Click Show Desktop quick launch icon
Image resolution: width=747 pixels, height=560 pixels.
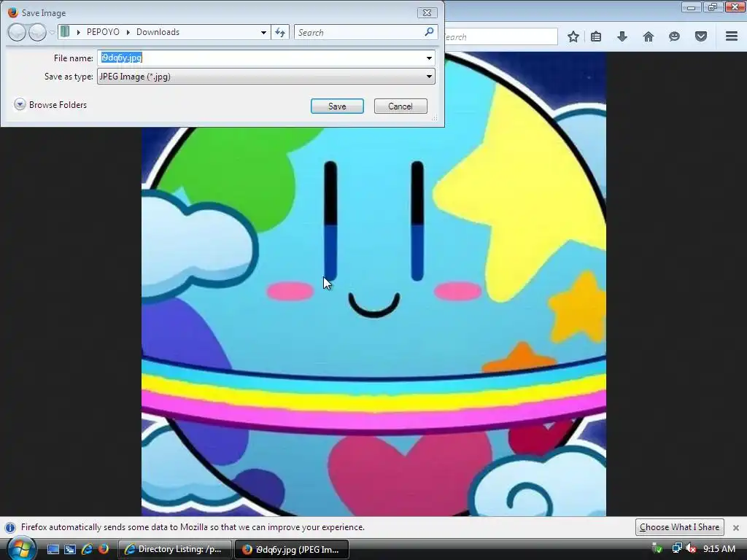[53, 550]
